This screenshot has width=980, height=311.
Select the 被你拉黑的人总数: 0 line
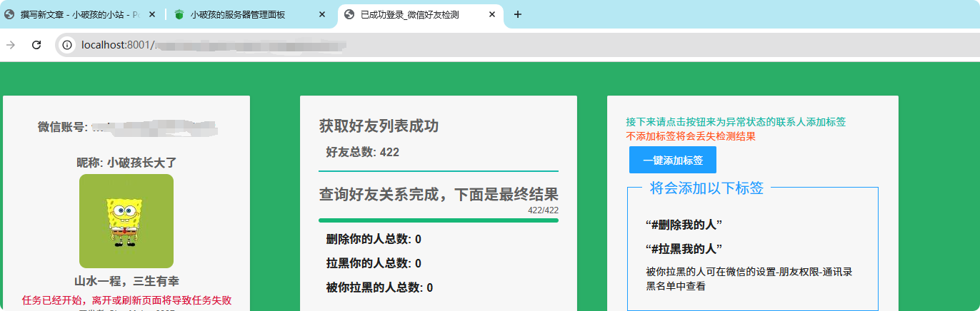(379, 287)
